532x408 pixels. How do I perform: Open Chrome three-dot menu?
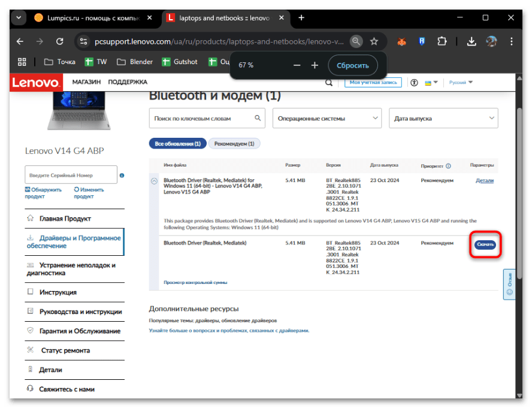tap(511, 41)
